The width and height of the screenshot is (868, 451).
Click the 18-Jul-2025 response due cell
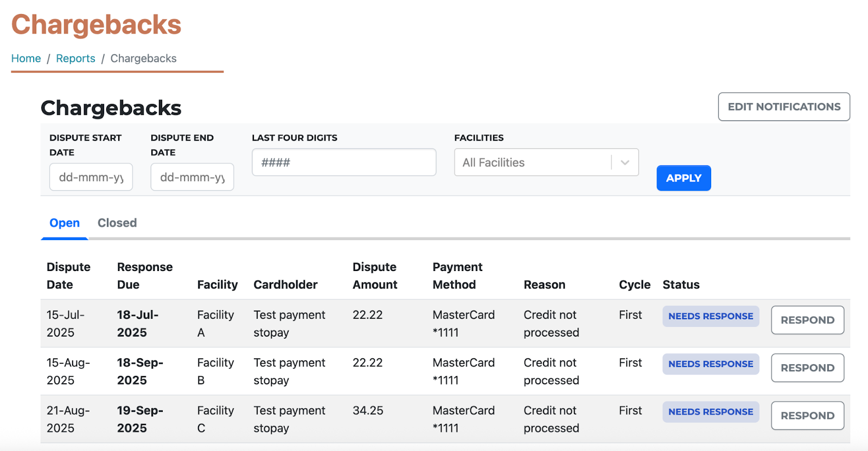coord(138,324)
